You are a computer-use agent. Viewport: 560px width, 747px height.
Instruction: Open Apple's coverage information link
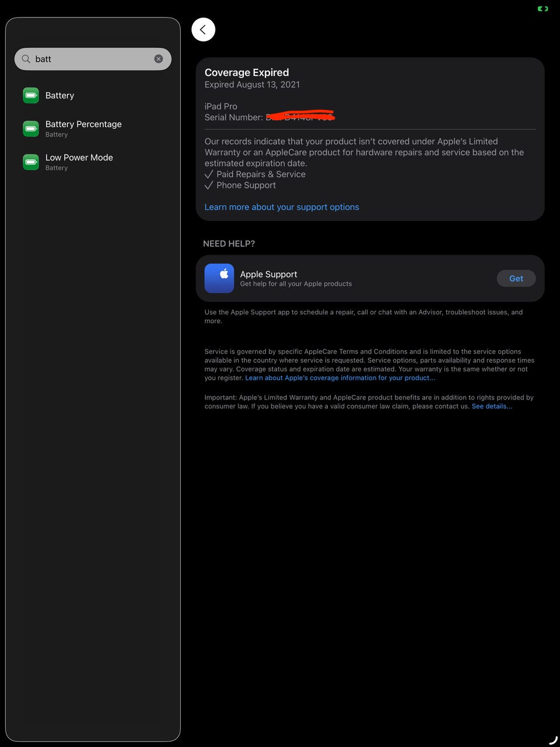[x=340, y=378]
